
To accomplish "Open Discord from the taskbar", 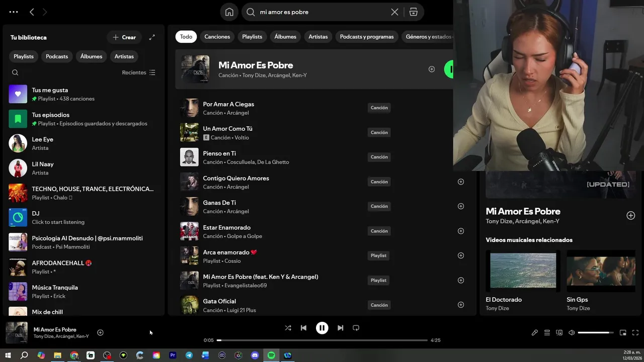I will pos(255,355).
